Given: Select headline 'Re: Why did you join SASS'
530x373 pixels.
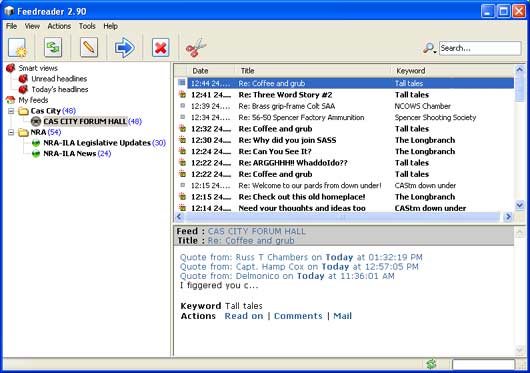Looking at the screenshot, I should click(287, 140).
